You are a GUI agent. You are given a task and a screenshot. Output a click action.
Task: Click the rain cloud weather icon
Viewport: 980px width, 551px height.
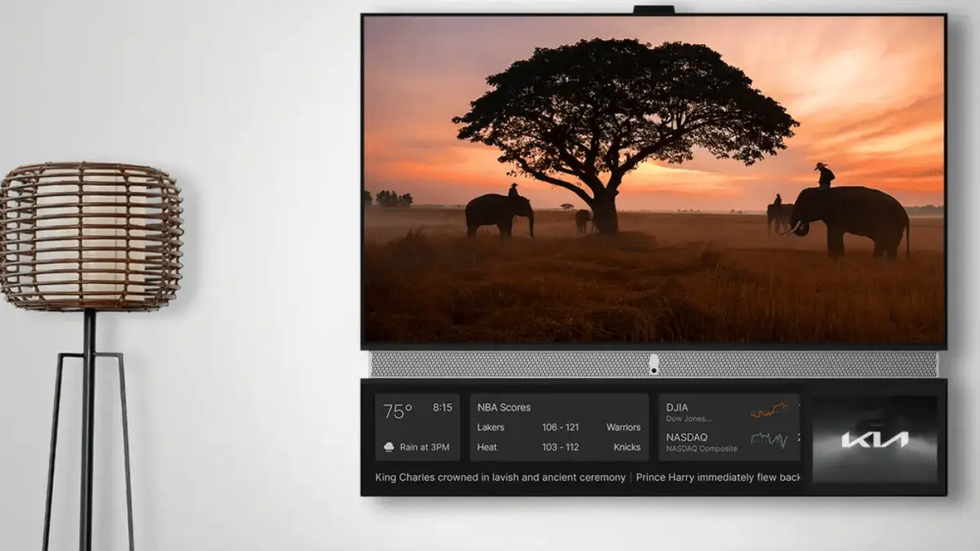pyautogui.click(x=388, y=447)
